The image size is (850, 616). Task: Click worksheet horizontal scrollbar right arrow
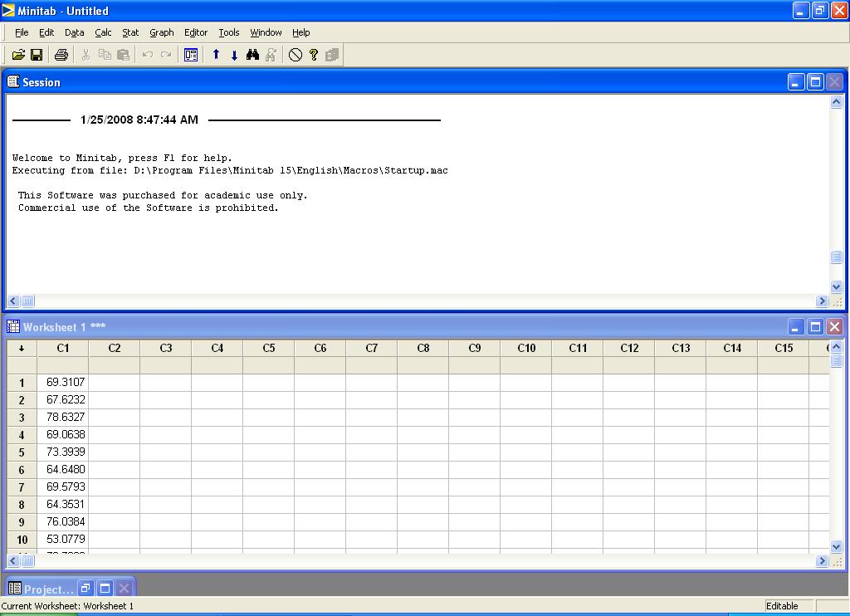pyautogui.click(x=822, y=561)
